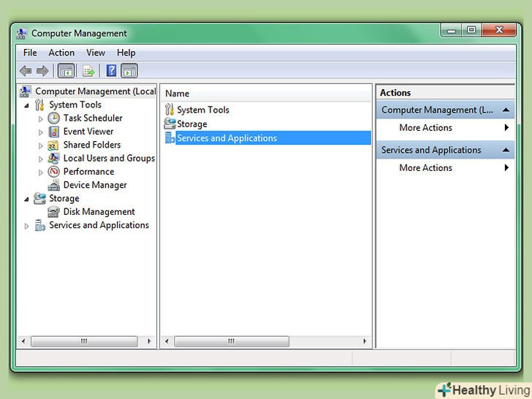Minimize the Computer Management window
The width and height of the screenshot is (532, 399).
tap(452, 31)
